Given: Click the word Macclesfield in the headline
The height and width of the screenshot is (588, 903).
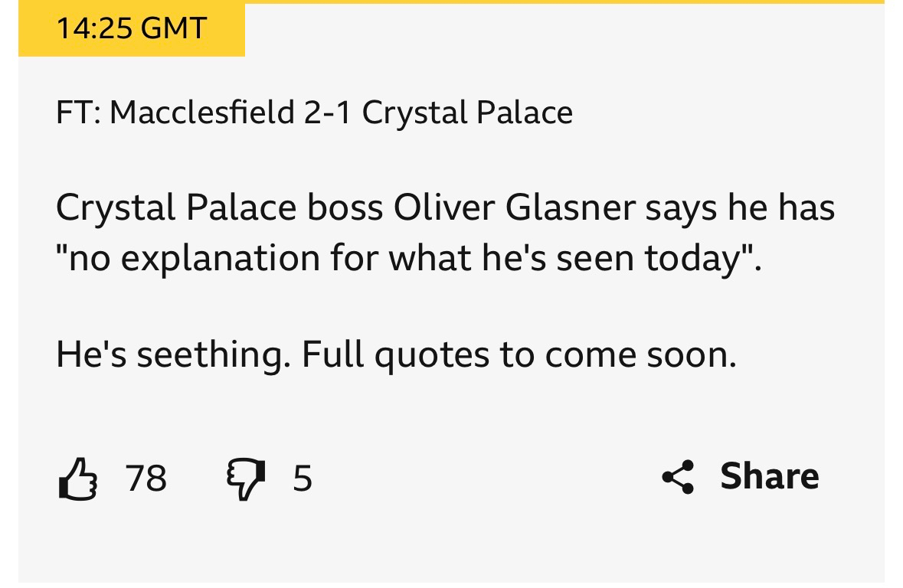Looking at the screenshot, I should [201, 113].
